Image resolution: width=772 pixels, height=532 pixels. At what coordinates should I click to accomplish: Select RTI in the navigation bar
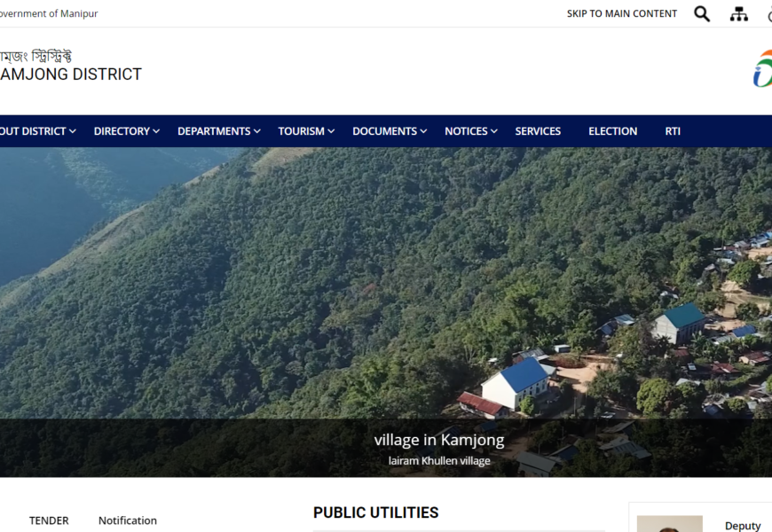click(x=673, y=131)
